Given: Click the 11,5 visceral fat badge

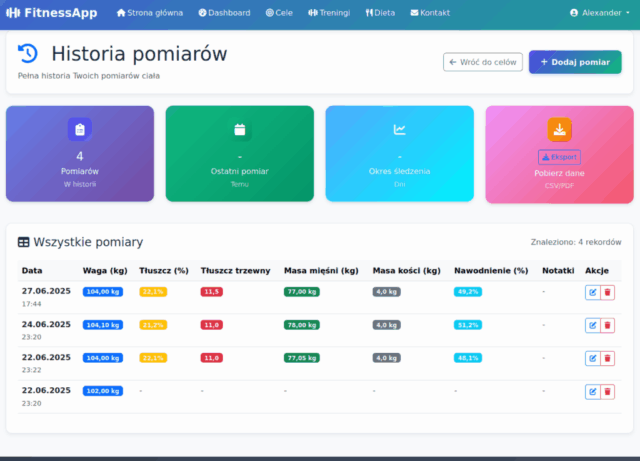Looking at the screenshot, I should click(211, 292).
